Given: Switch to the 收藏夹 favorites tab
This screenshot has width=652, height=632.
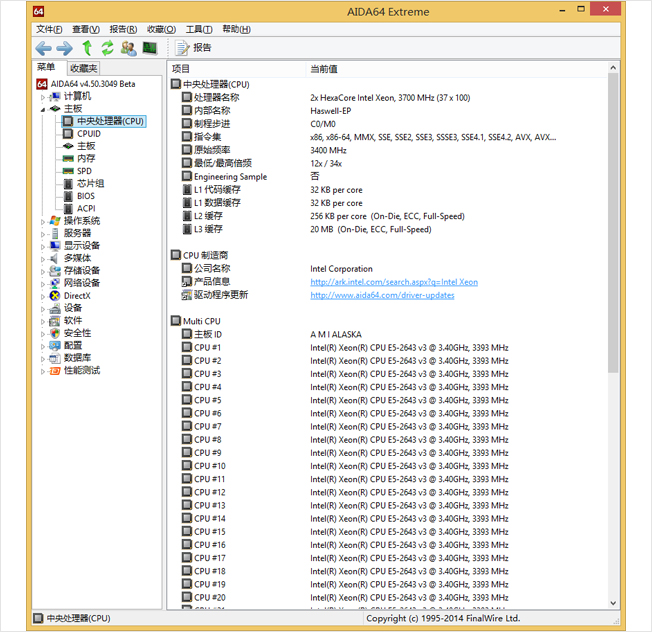Looking at the screenshot, I should point(84,68).
